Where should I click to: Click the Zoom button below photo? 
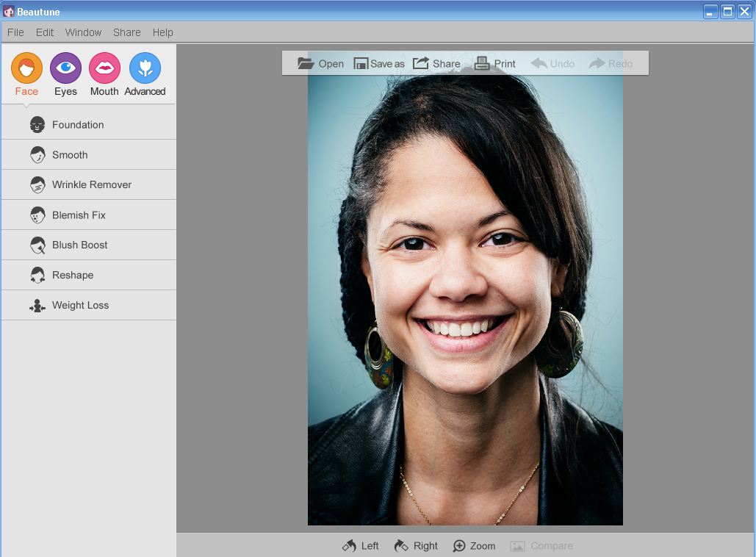[474, 546]
